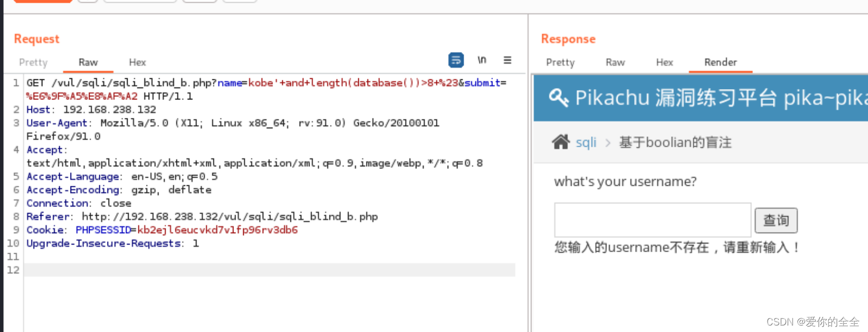Viewport: 868px width, 332px height.
Task: Focus the username input field
Action: tap(652, 220)
